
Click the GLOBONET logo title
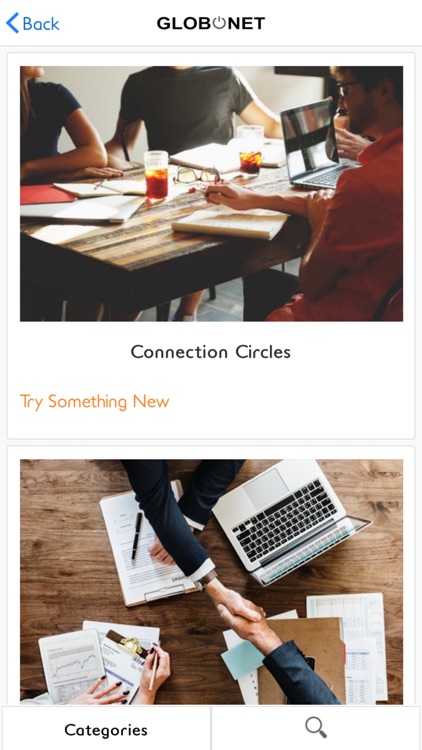click(211, 23)
